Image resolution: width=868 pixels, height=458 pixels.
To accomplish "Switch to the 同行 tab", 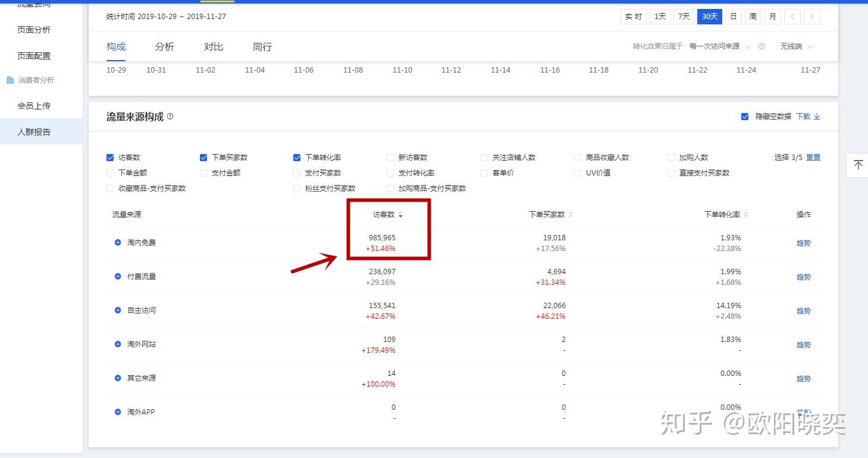I will [262, 46].
